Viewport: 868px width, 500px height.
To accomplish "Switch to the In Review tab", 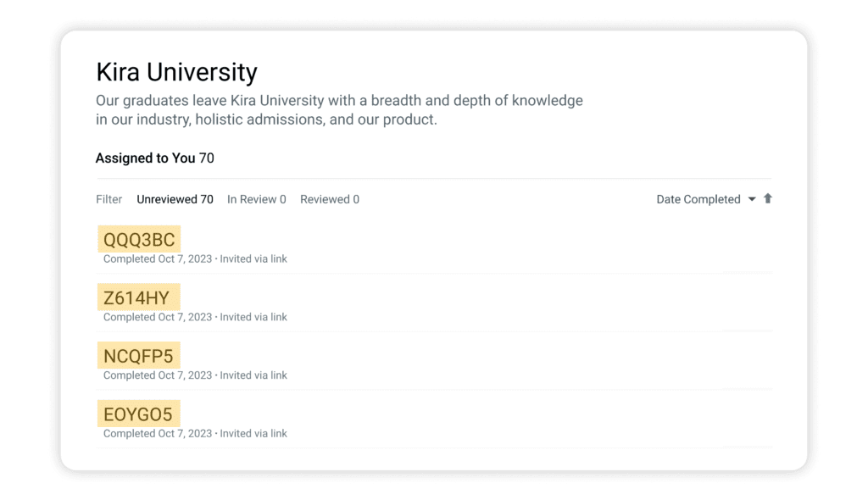I will [256, 198].
